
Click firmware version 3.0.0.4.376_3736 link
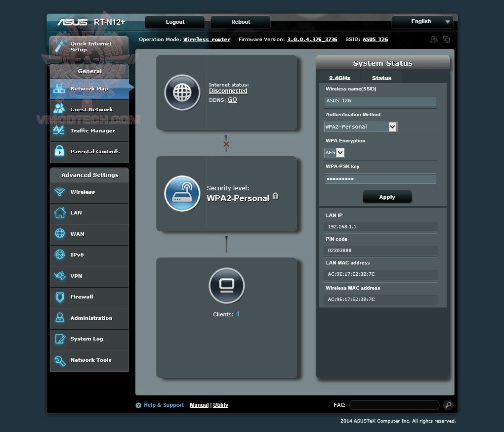tap(312, 39)
